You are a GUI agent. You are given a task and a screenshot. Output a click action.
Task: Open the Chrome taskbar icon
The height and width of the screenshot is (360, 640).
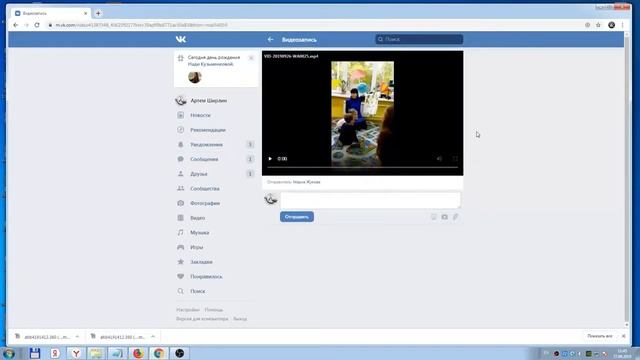[x=159, y=353]
